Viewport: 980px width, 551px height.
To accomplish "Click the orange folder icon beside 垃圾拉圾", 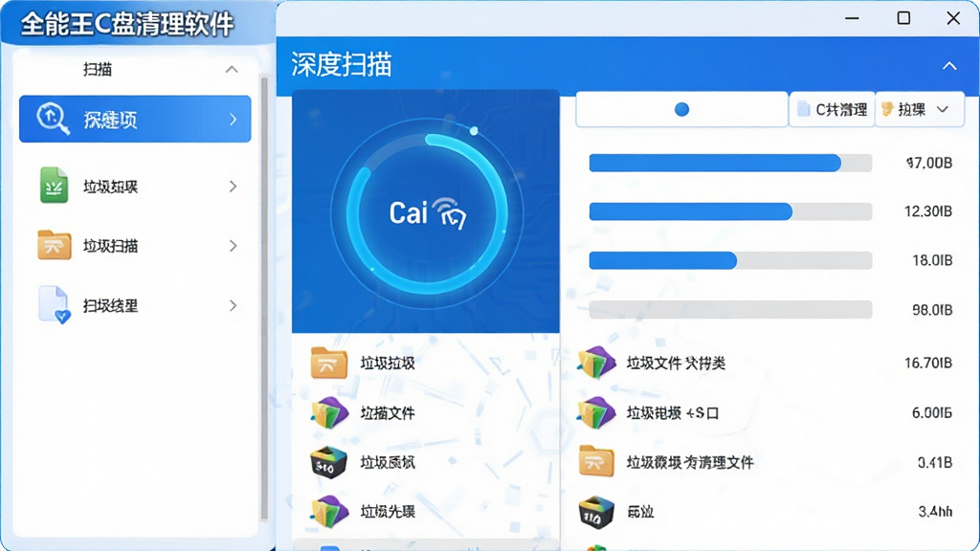I will 329,363.
